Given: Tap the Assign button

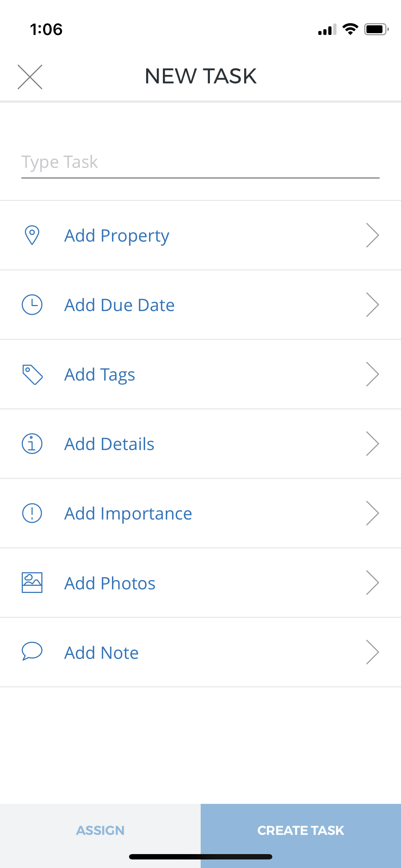Looking at the screenshot, I should [x=100, y=831].
